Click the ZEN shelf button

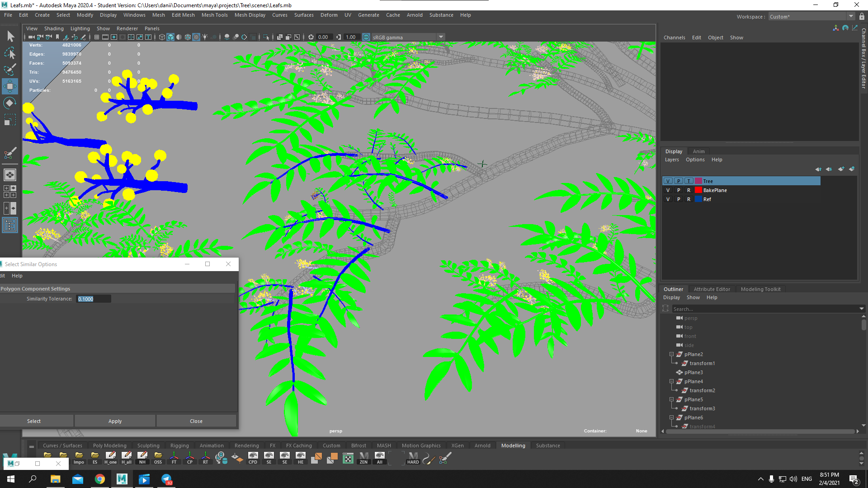point(363,458)
